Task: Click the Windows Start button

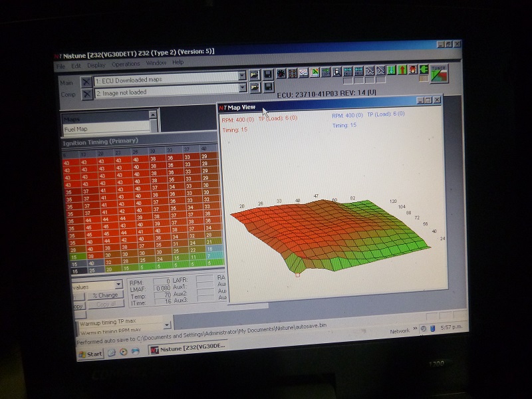Action: [90, 353]
